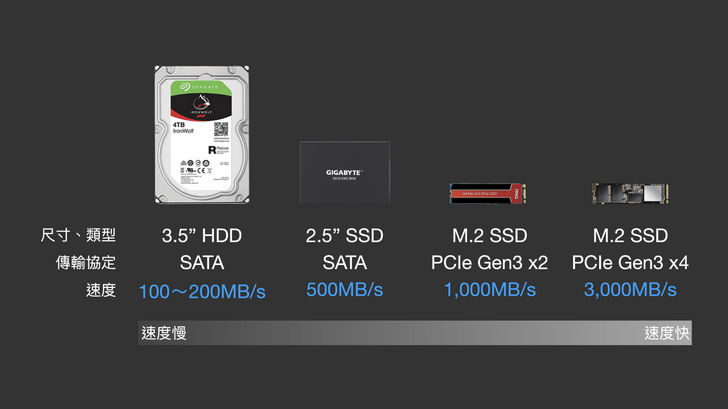Select the PCIe Gen3 x4 label
Image resolution: width=728 pixels, height=409 pixels.
[x=630, y=264]
